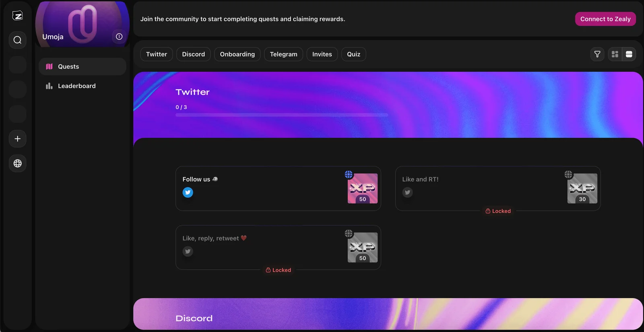Click the 0 / 3 quest progress count

(x=181, y=107)
